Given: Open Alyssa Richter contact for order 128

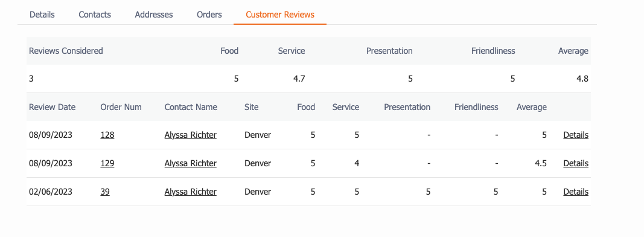Looking at the screenshot, I should pyautogui.click(x=191, y=135).
